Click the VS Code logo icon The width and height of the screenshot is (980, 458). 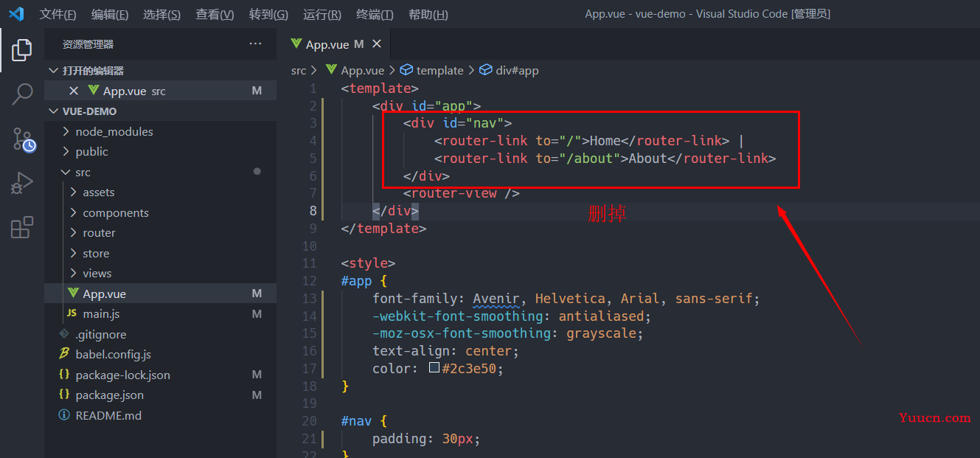[x=16, y=14]
